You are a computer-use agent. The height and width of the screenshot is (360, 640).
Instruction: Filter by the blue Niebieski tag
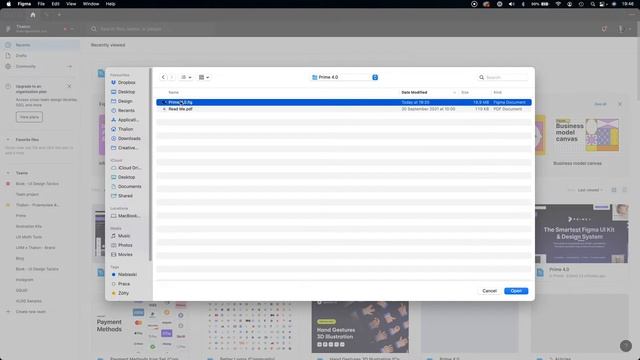[124, 275]
